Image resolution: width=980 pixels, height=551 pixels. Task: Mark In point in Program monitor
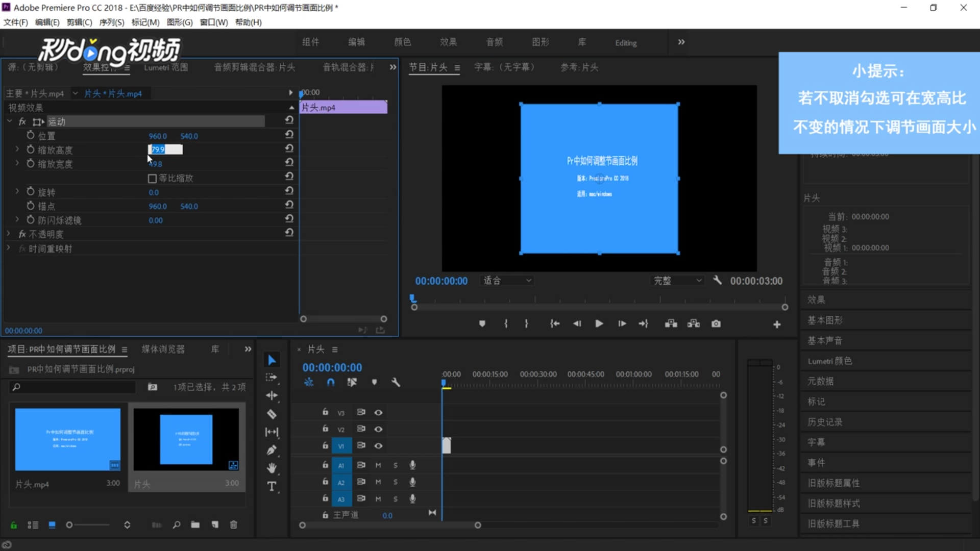pos(506,324)
